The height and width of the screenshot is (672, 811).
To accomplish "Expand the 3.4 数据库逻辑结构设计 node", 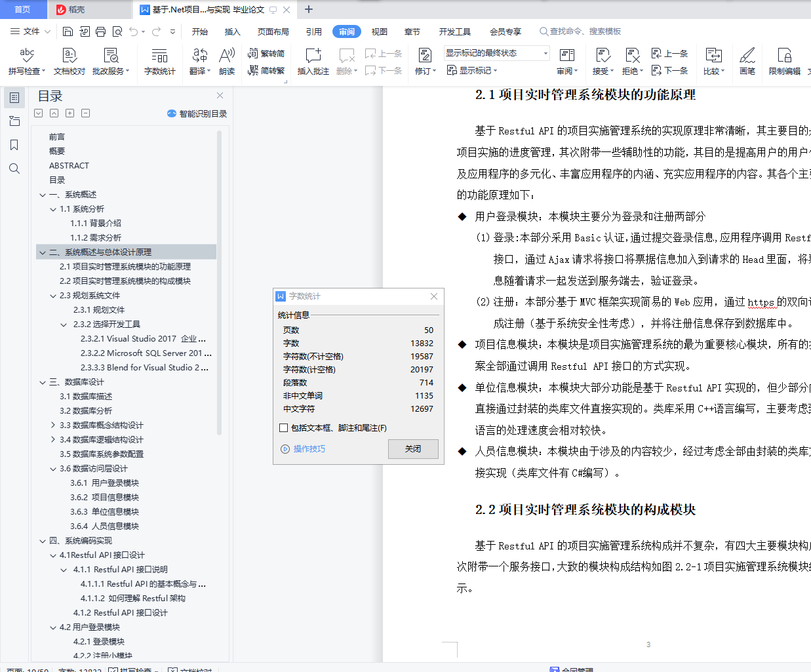I will coord(53,440).
